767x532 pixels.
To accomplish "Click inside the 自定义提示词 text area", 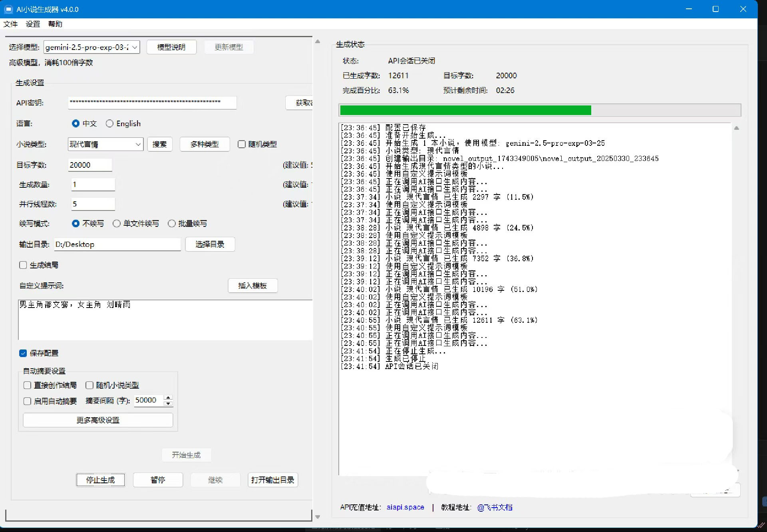I will pos(165,320).
